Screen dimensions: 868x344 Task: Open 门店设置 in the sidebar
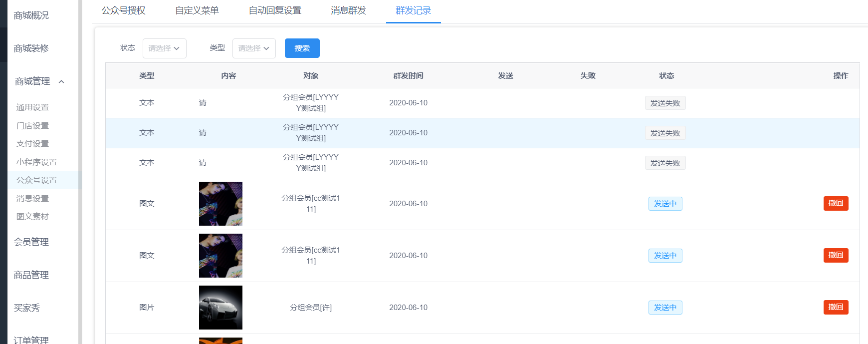(x=32, y=126)
